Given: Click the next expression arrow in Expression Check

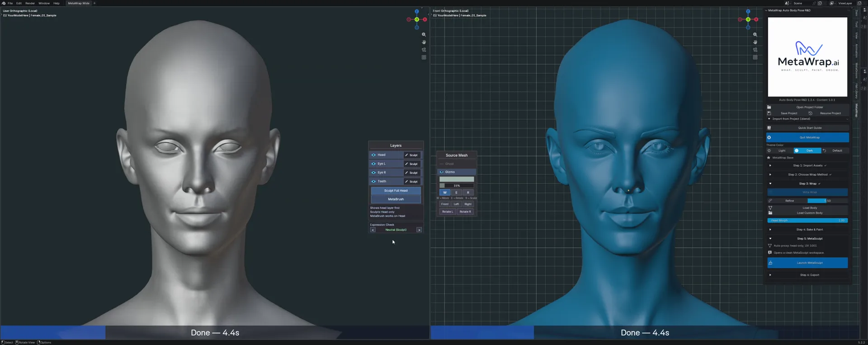Looking at the screenshot, I should click(419, 230).
